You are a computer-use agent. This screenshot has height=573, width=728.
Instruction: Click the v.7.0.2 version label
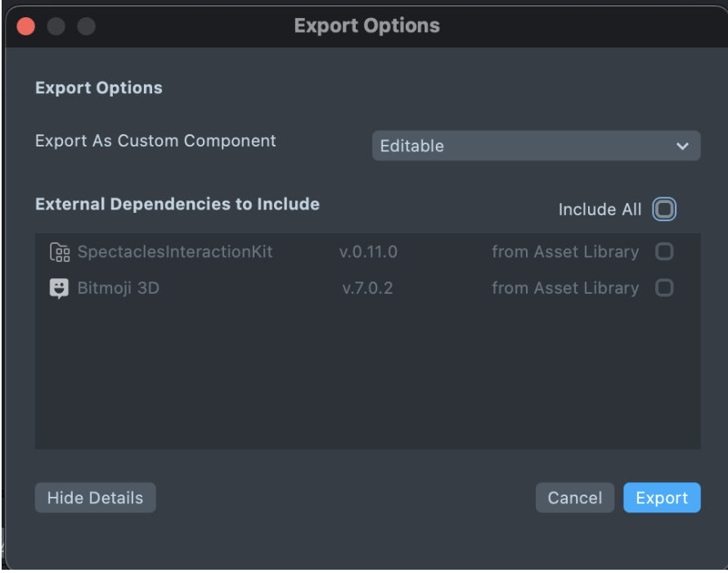tap(367, 288)
